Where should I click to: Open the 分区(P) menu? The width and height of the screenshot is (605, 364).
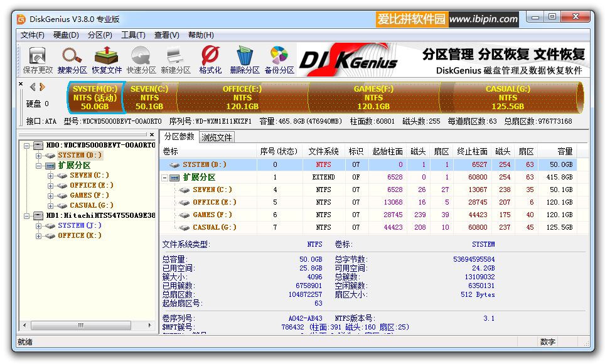click(100, 35)
